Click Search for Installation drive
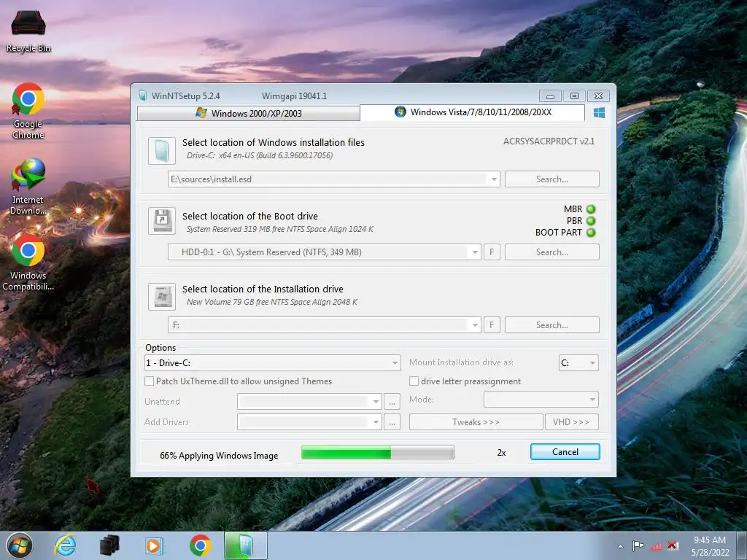Viewport: 747px width, 560px height. [x=552, y=325]
